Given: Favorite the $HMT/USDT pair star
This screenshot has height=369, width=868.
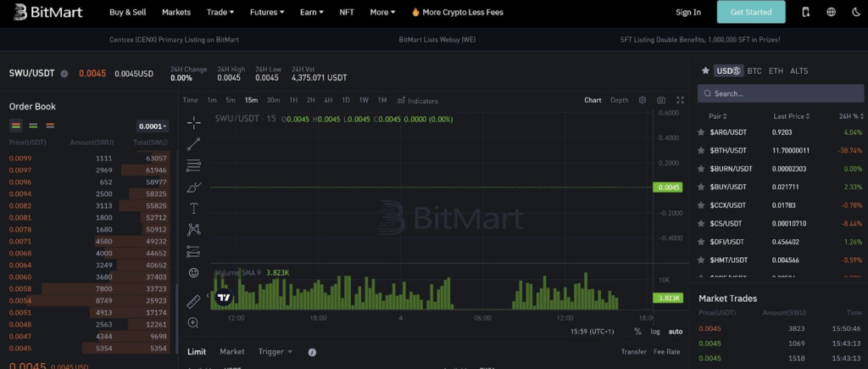Looking at the screenshot, I should tap(701, 260).
